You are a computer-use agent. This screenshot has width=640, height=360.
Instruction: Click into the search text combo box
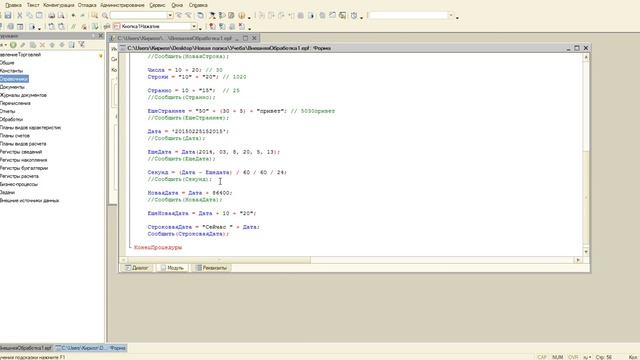coord(139,16)
